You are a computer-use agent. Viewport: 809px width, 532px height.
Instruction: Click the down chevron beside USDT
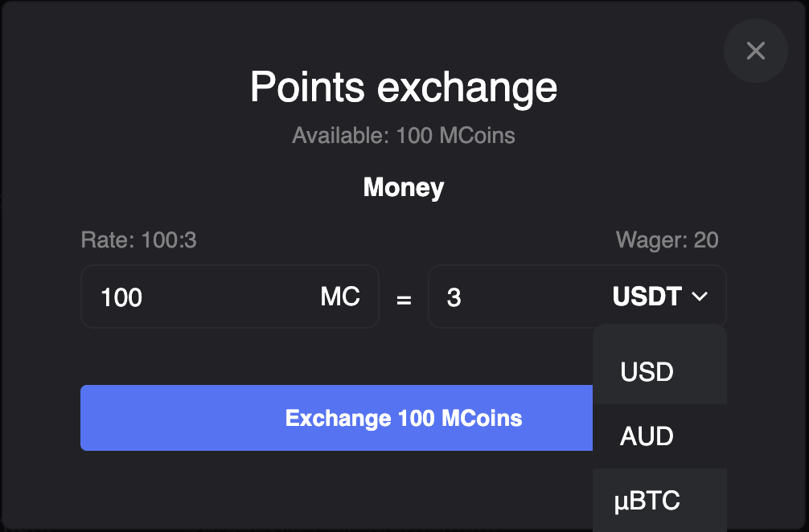(700, 297)
